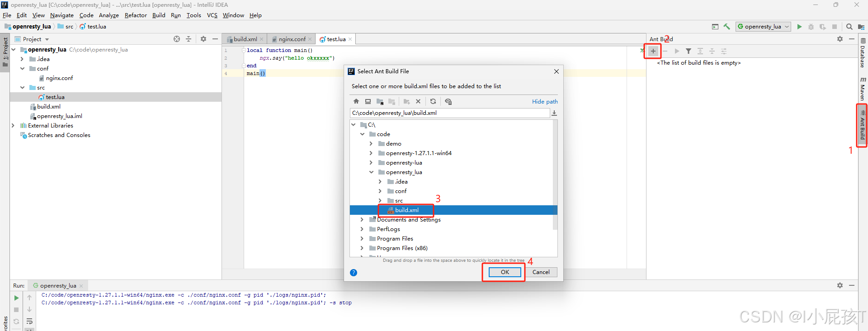The image size is (868, 331).
Task: Open the openresty_lua run configuration dropdown
Action: tap(763, 27)
